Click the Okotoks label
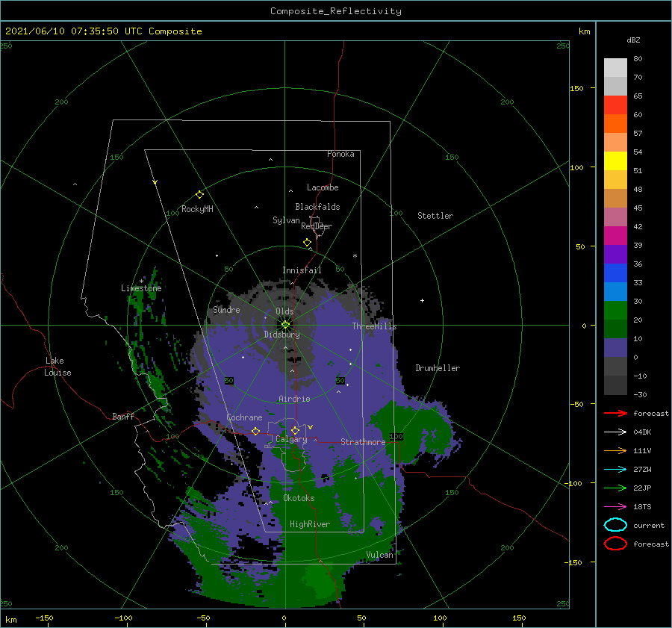The width and height of the screenshot is (672, 628). (x=299, y=498)
